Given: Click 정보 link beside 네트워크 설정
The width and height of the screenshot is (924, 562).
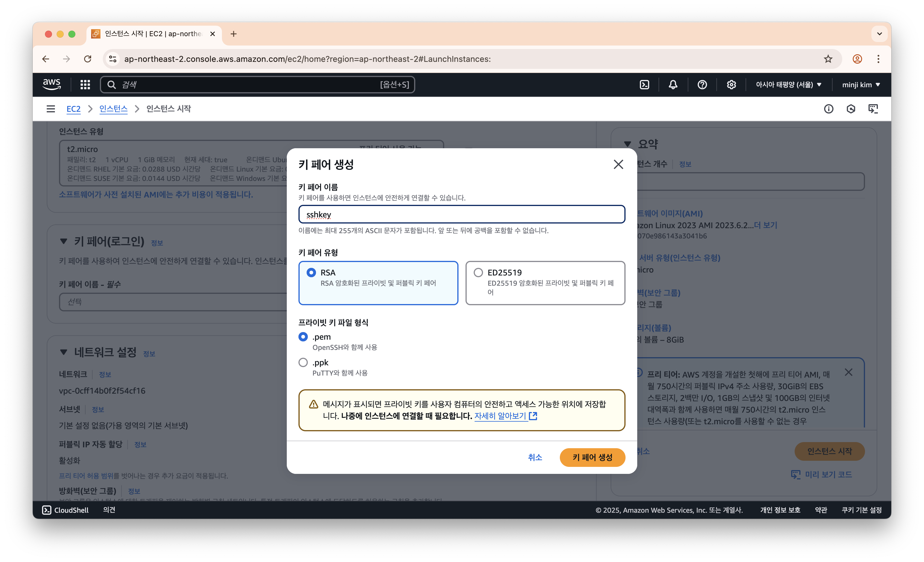Looking at the screenshot, I should [149, 354].
